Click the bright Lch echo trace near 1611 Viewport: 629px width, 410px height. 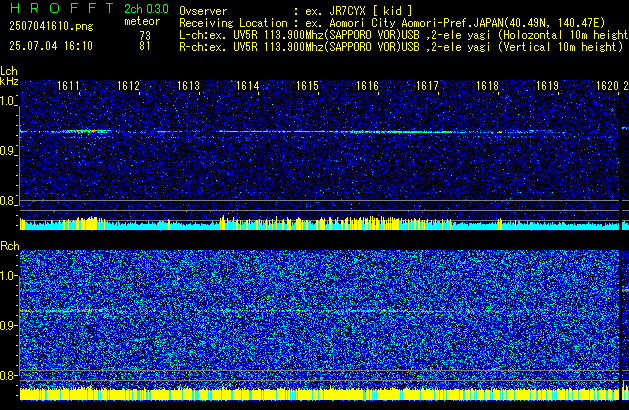[x=86, y=131]
